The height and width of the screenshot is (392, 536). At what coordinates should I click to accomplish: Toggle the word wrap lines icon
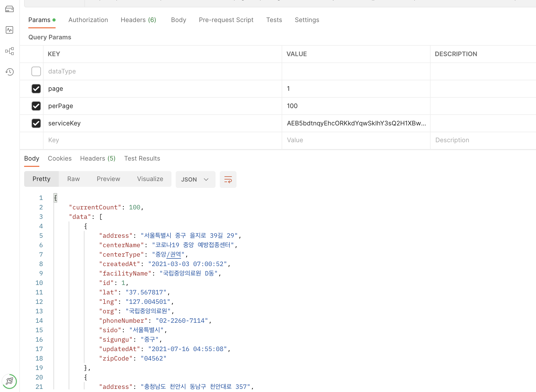click(x=228, y=179)
